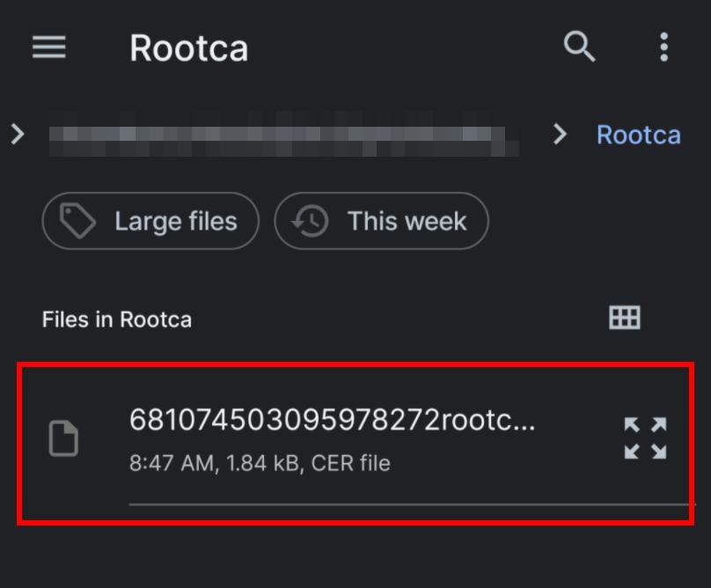Open the blurred parent folder breadcrumb
711x588 pixels.
point(284,135)
